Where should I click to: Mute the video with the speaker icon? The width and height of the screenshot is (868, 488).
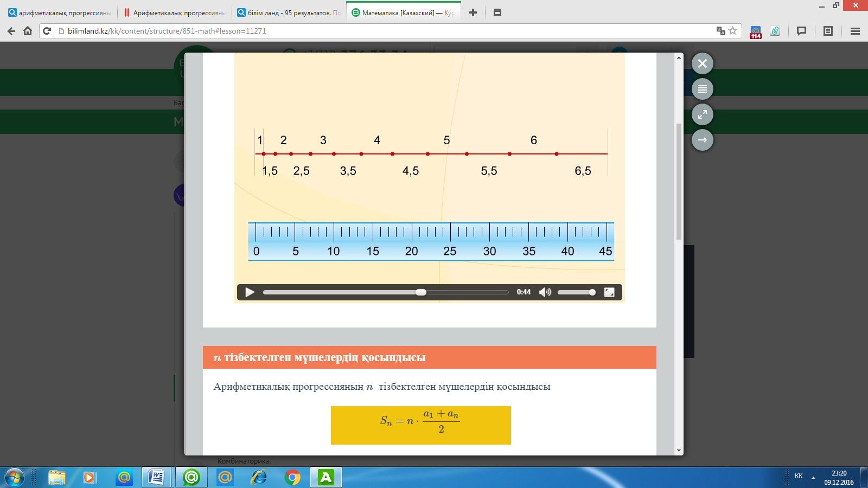(545, 292)
